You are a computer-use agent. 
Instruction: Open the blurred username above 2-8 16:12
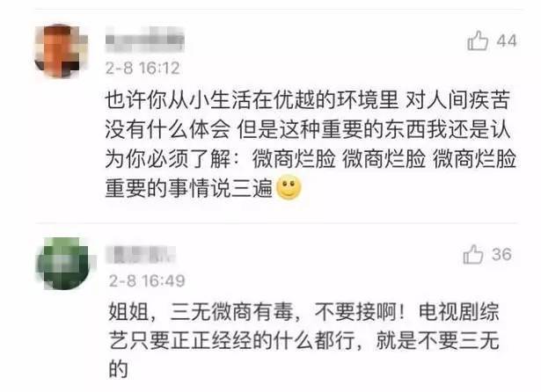[x=144, y=40]
